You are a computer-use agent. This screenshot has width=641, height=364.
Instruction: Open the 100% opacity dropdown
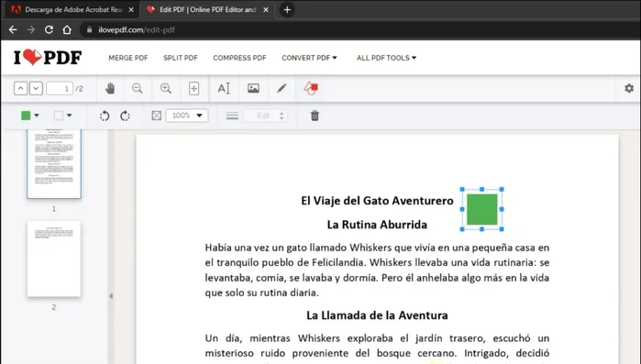[187, 116]
